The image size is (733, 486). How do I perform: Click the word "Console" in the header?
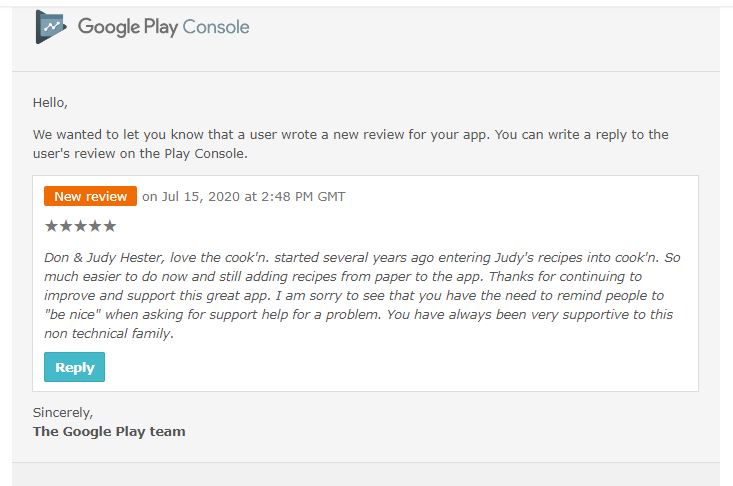(x=216, y=27)
